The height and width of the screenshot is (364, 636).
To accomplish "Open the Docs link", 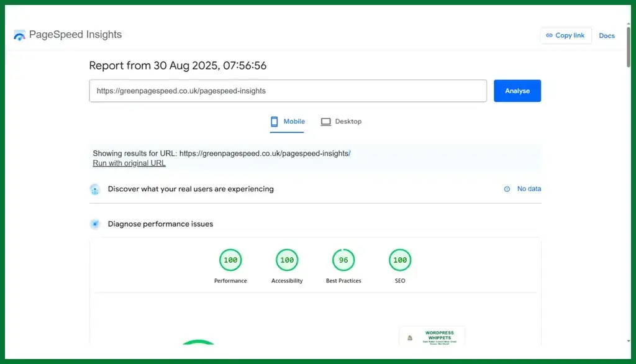I will (x=606, y=35).
